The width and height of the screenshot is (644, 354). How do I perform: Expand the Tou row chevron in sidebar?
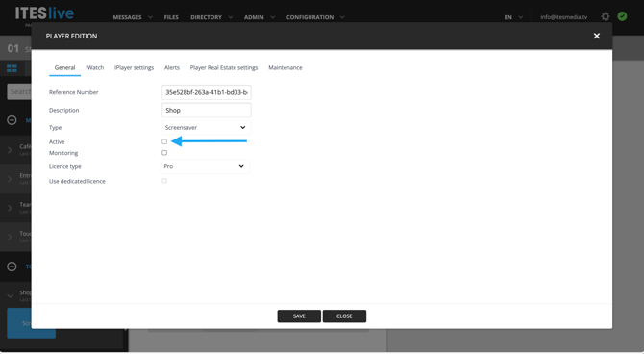[10, 237]
